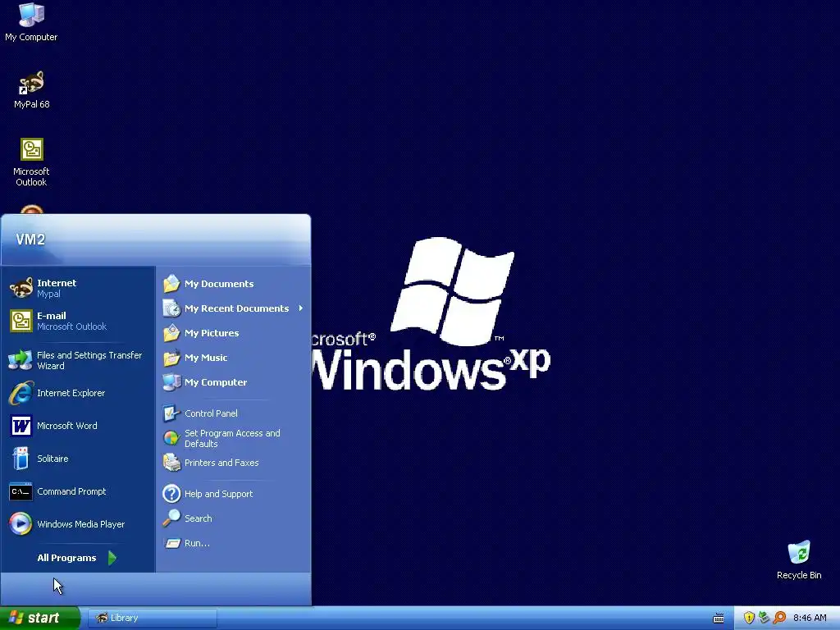The height and width of the screenshot is (630, 840).
Task: Click the Internet Explorer 'e' icon
Action: coord(21,393)
